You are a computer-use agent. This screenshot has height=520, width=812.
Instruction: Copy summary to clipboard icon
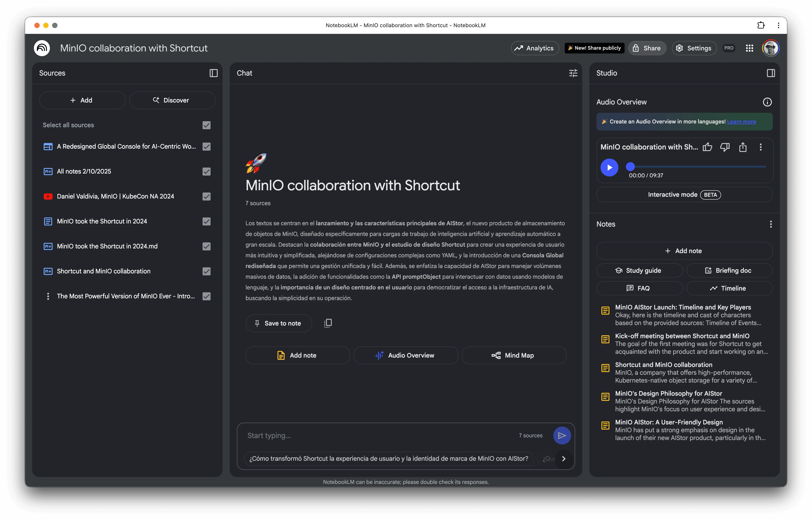[328, 323]
